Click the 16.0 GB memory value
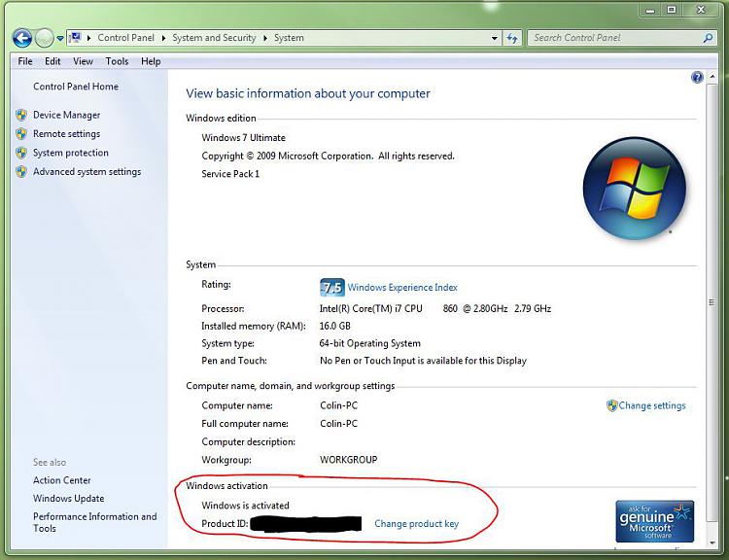This screenshot has height=560, width=729. pos(334,326)
